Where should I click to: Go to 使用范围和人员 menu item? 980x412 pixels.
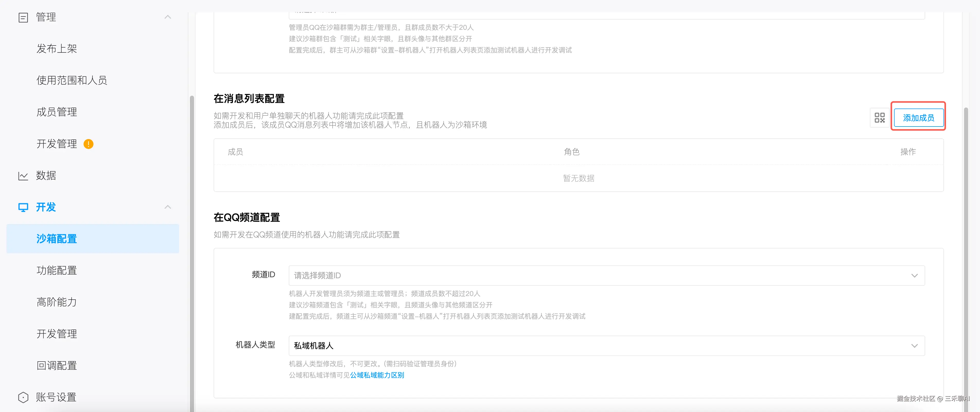tap(72, 80)
